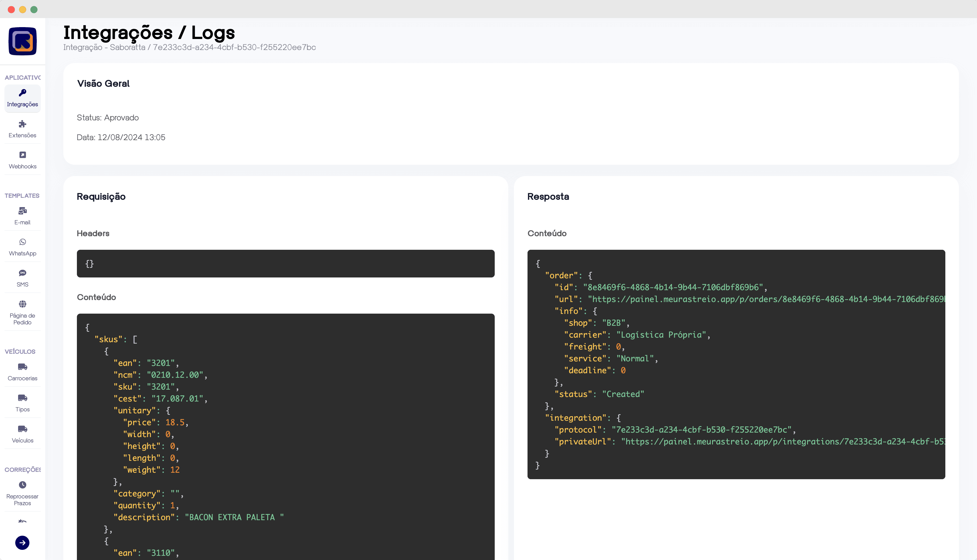Viewport: 977px width, 560px height.
Task: Click privateUrl link in response content
Action: 781,442
